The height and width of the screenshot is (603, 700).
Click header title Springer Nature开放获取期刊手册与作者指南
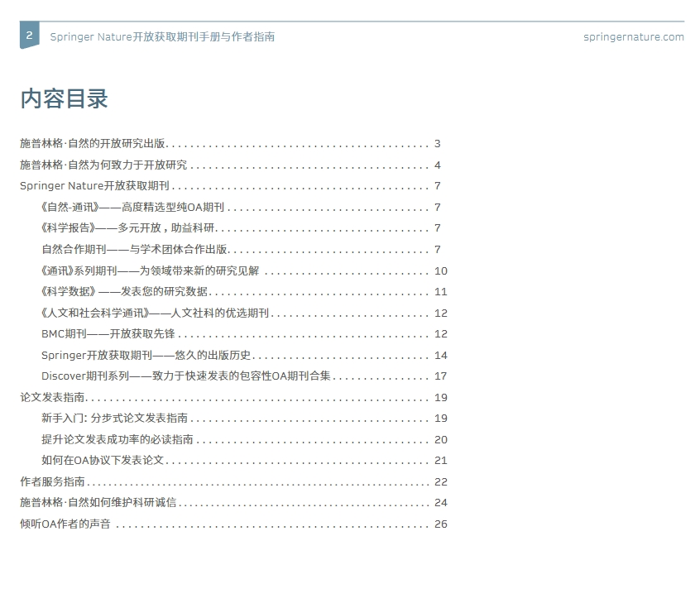pos(162,36)
